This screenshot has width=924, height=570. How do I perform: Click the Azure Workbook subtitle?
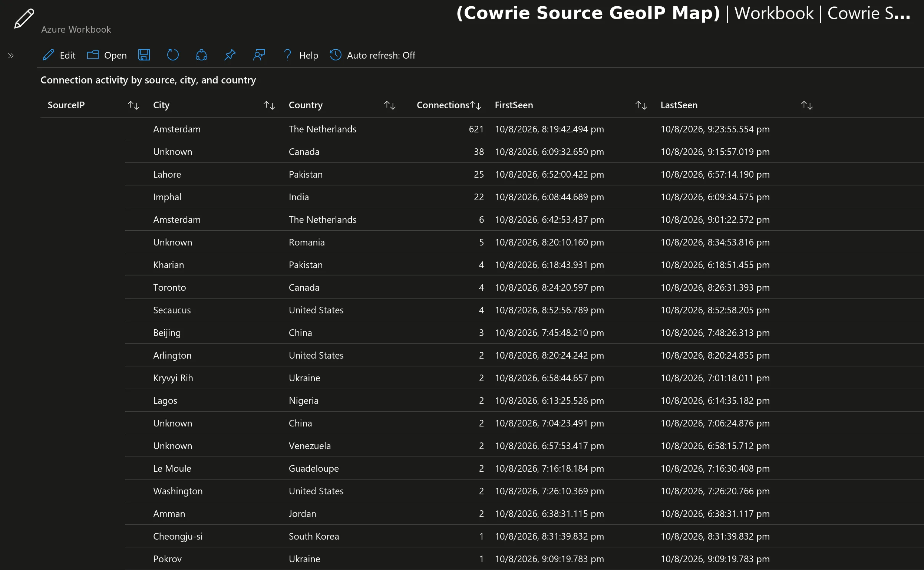pyautogui.click(x=76, y=29)
